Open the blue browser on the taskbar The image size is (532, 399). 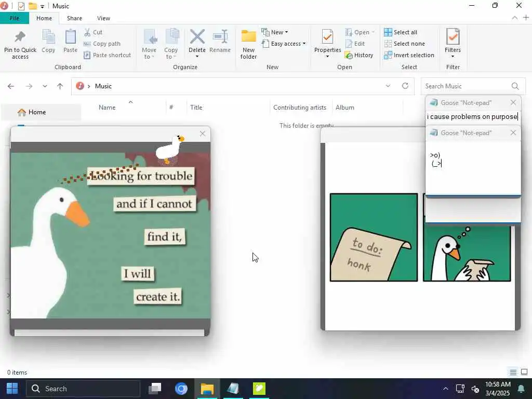coord(181,389)
